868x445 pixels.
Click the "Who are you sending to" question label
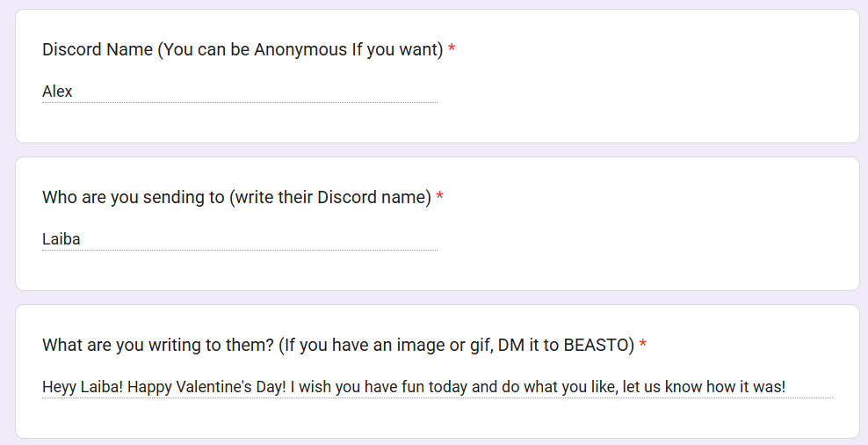[x=132, y=198]
